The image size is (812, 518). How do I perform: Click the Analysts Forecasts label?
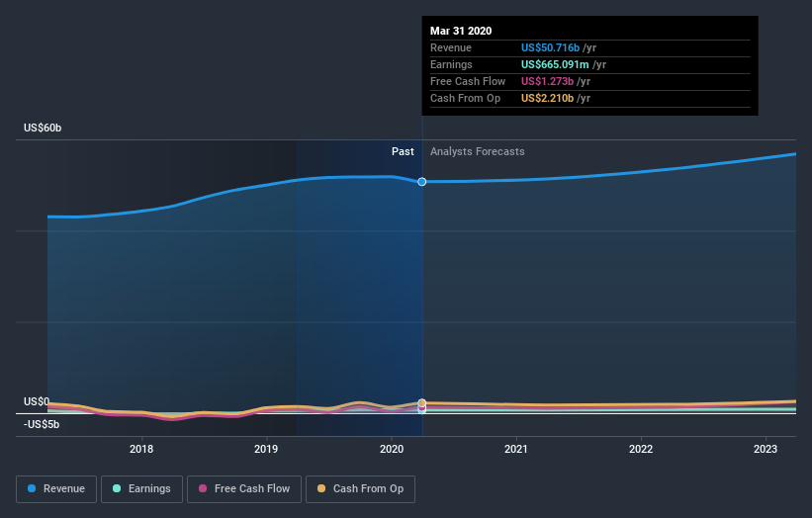(x=478, y=151)
